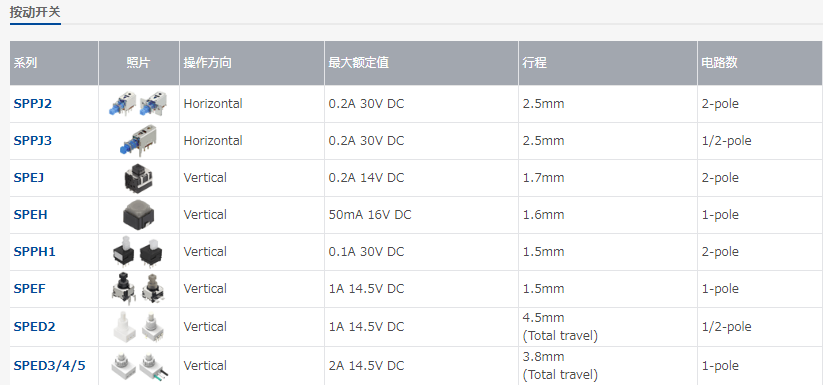Click the SPPJ3 switch product photo
Image resolution: width=823 pixels, height=385 pixels.
[139, 141]
